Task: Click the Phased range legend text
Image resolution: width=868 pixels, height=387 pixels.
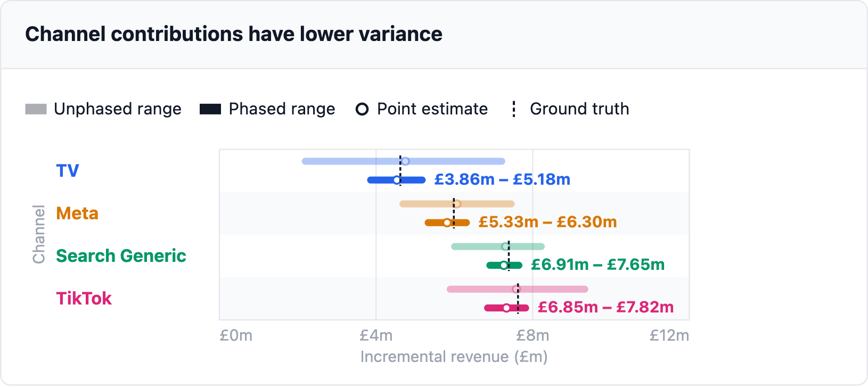Action: (x=282, y=109)
